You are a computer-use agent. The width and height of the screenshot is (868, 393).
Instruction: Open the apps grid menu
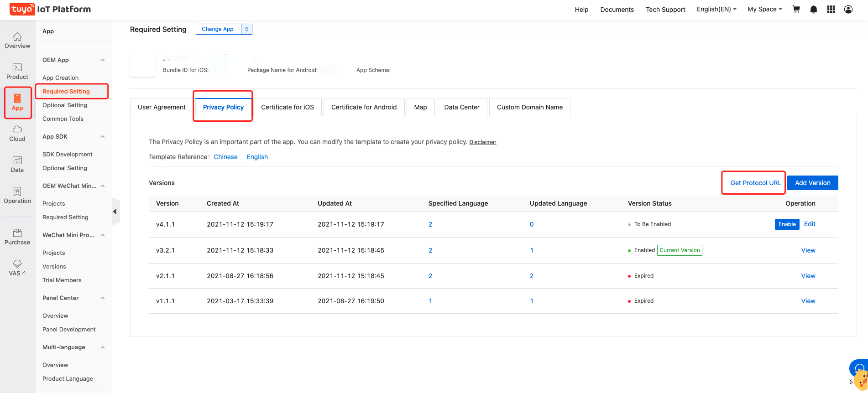(x=831, y=10)
